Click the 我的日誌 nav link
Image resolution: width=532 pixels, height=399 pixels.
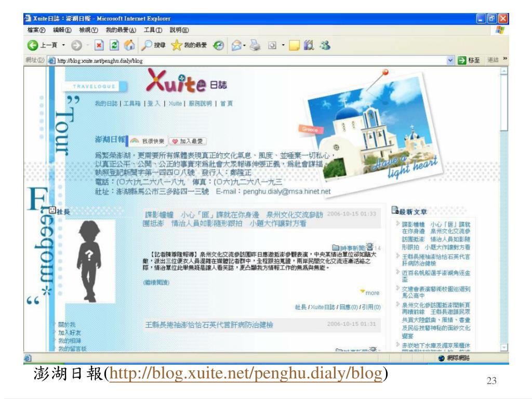(x=106, y=103)
